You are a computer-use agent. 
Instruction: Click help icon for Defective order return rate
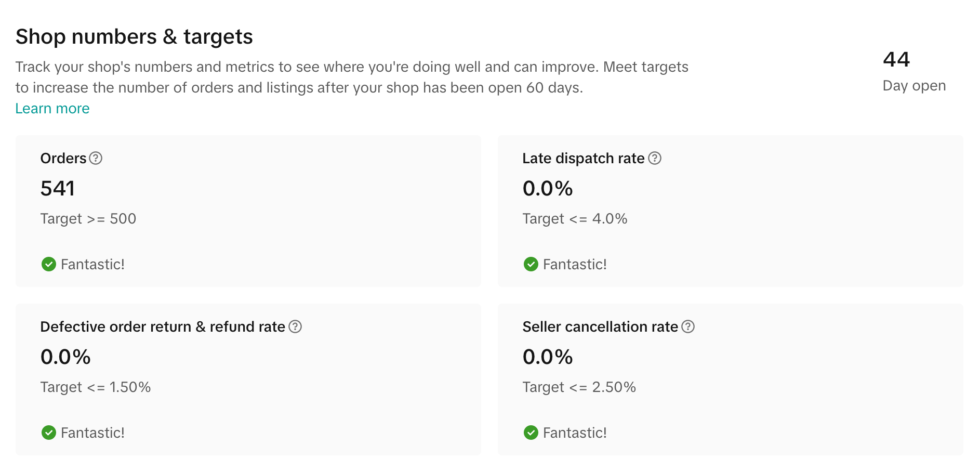295,326
